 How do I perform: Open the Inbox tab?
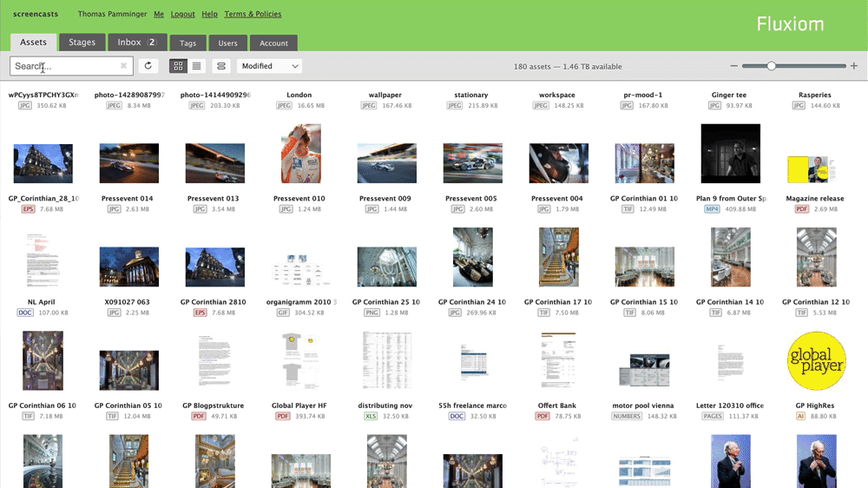coord(137,42)
